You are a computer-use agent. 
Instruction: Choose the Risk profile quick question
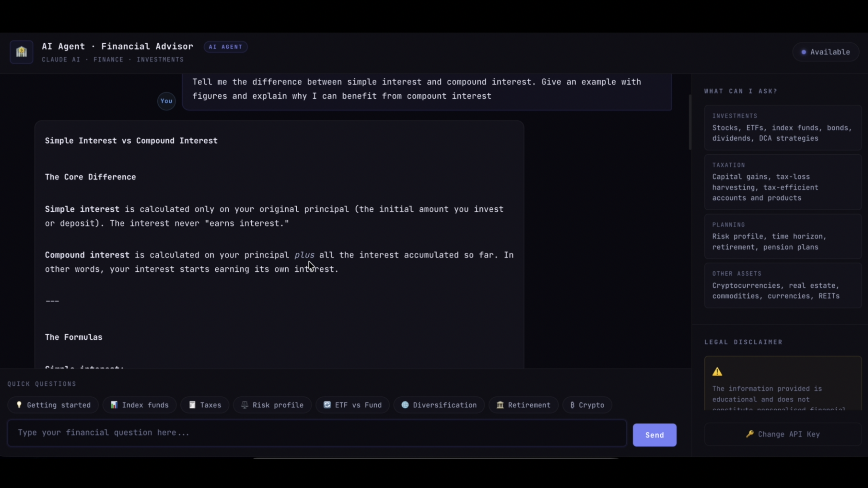pos(272,405)
